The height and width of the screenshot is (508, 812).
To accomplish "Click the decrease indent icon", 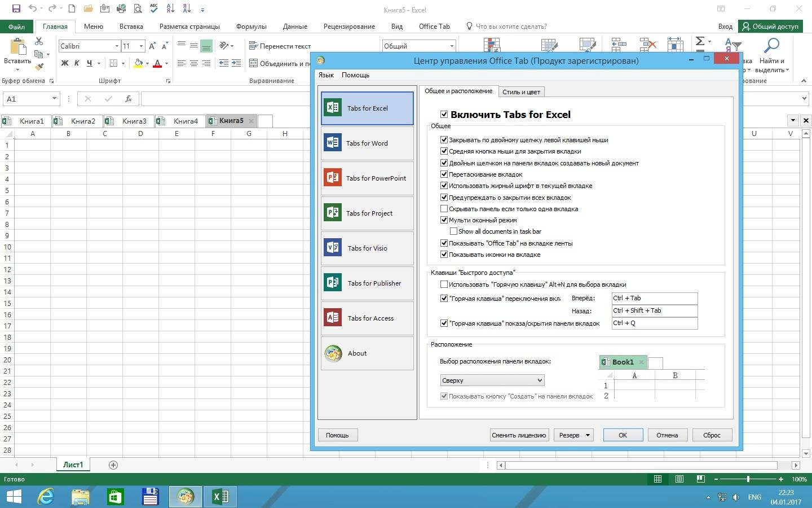I will (223, 63).
